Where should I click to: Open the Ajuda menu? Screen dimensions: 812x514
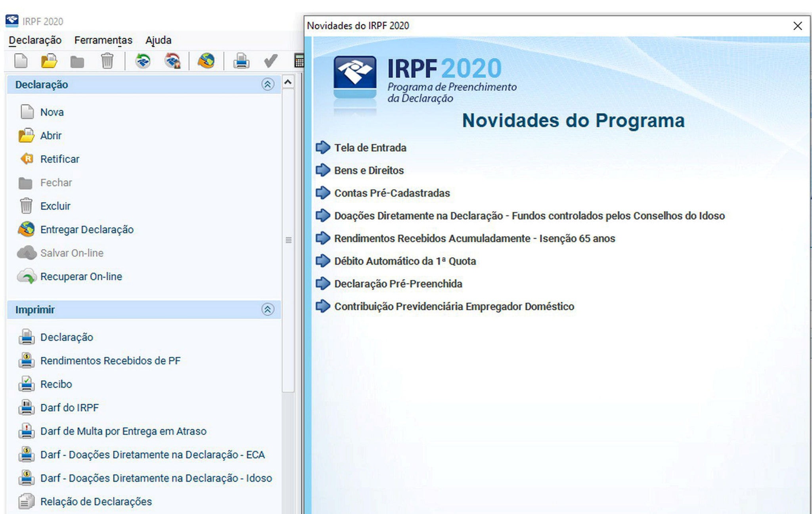click(158, 40)
